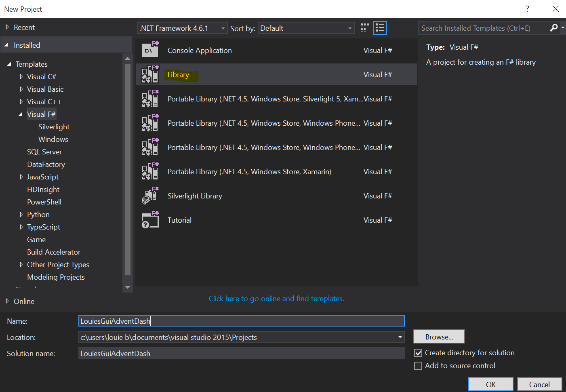The width and height of the screenshot is (566, 392).
Task: Expand the Python node arrow
Action: [21, 214]
